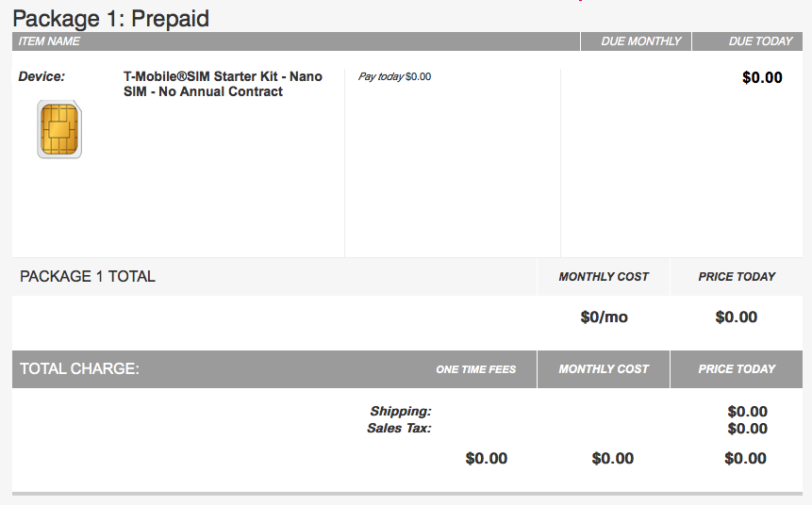Screen dimensions: 812x505
Task: Click the DUE TODAY column header
Action: 760,41
